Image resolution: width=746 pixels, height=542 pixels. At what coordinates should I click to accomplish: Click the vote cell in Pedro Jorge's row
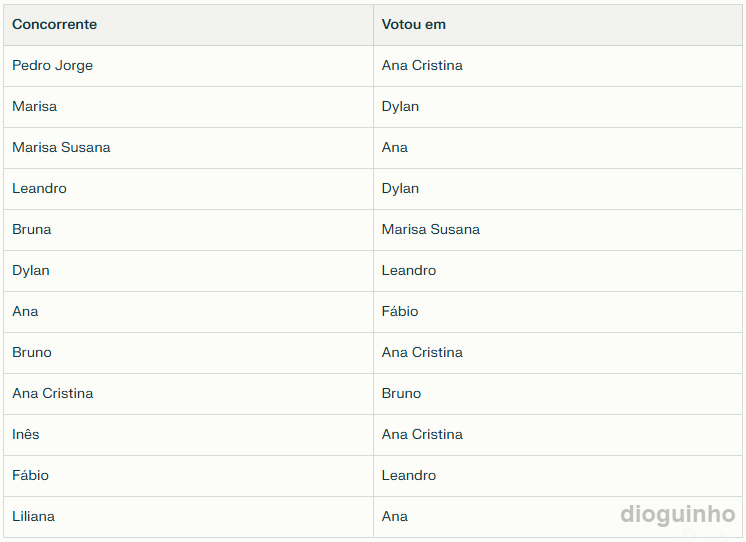point(422,65)
